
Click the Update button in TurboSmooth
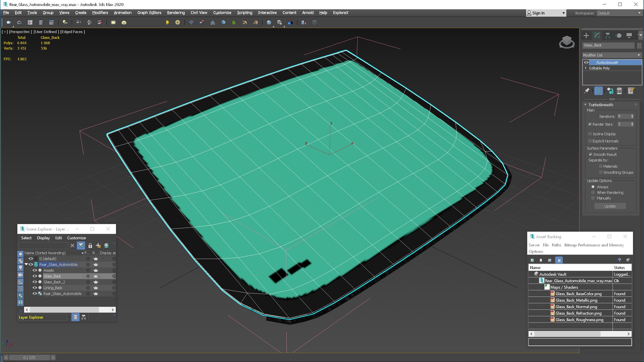coord(610,206)
